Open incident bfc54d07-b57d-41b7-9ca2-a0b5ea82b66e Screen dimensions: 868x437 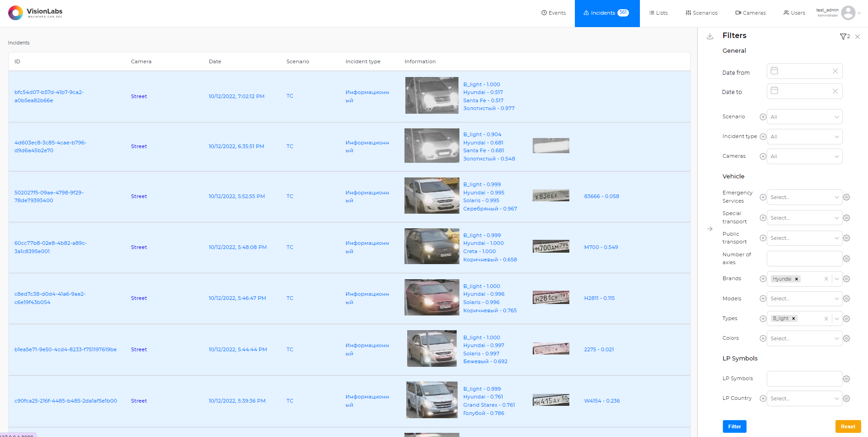coord(49,96)
